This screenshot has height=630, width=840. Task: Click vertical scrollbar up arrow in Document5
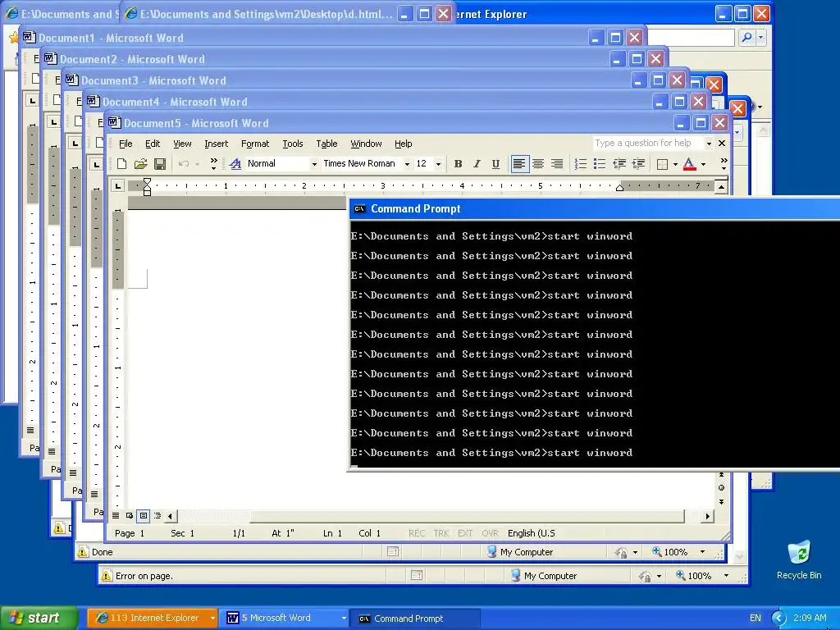pyautogui.click(x=721, y=187)
